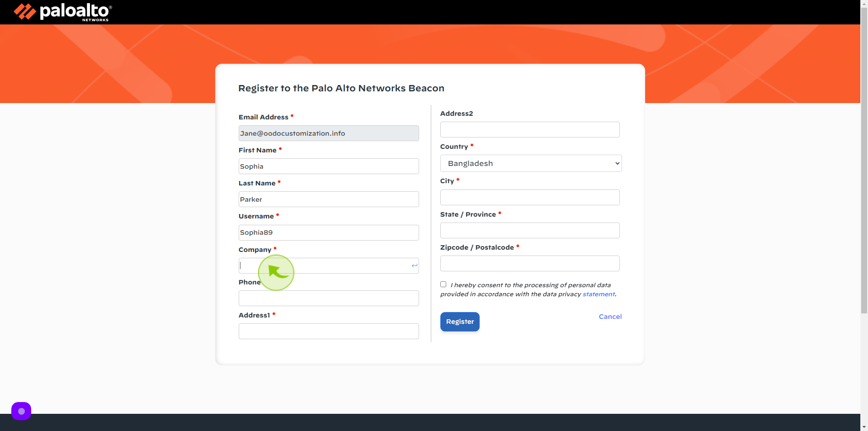Open the data privacy statement link
Screen dimensions: 868x431
pos(599,294)
